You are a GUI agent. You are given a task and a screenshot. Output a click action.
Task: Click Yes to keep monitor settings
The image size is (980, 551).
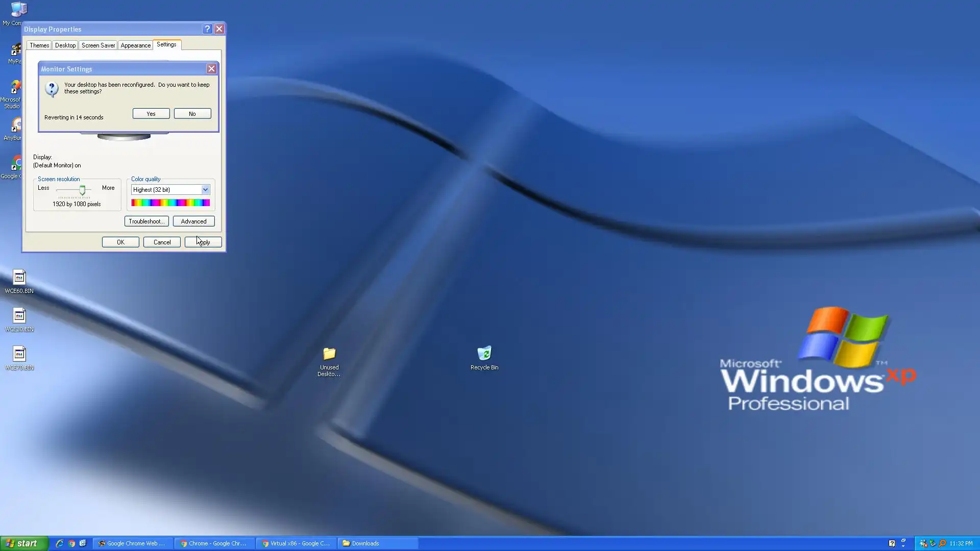coord(151,114)
